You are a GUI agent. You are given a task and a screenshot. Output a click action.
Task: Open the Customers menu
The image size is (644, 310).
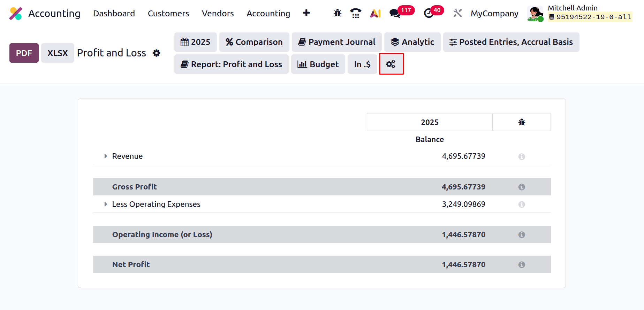(x=168, y=13)
